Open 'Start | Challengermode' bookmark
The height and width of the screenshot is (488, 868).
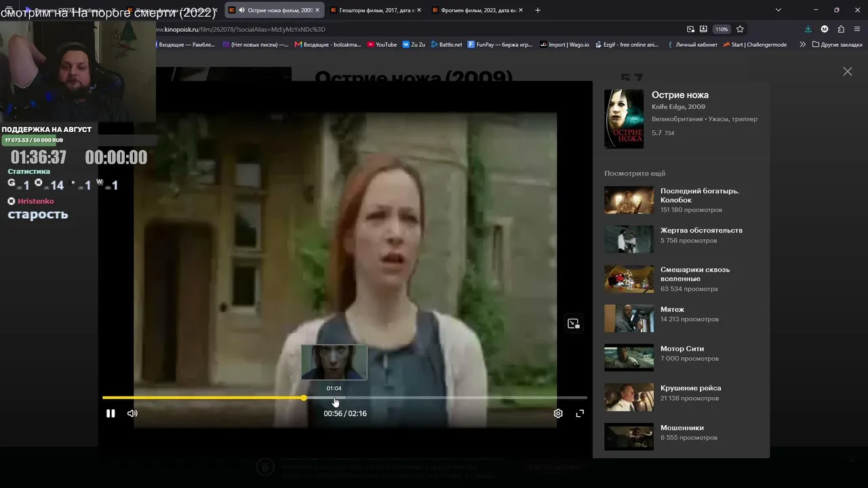755,45
